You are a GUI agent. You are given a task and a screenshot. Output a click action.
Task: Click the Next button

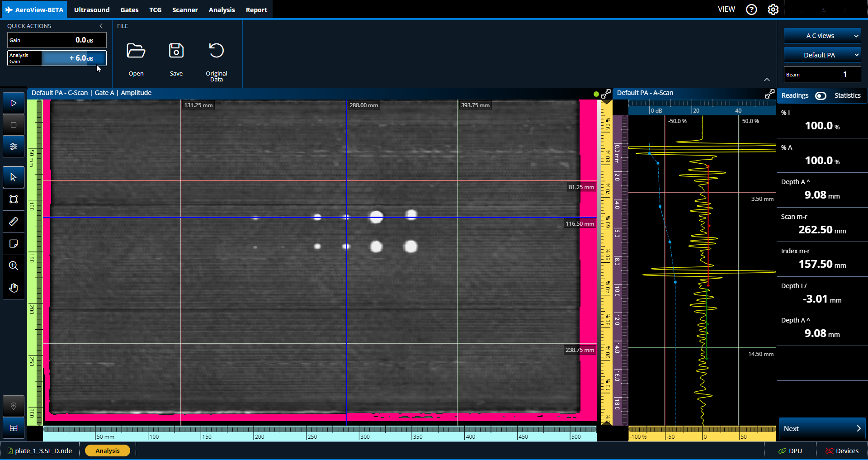point(822,428)
